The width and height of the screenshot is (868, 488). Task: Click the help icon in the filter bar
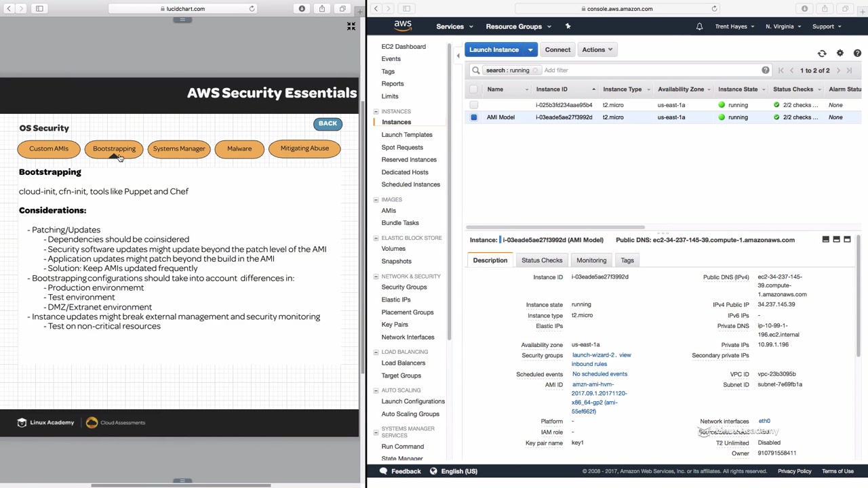click(766, 70)
